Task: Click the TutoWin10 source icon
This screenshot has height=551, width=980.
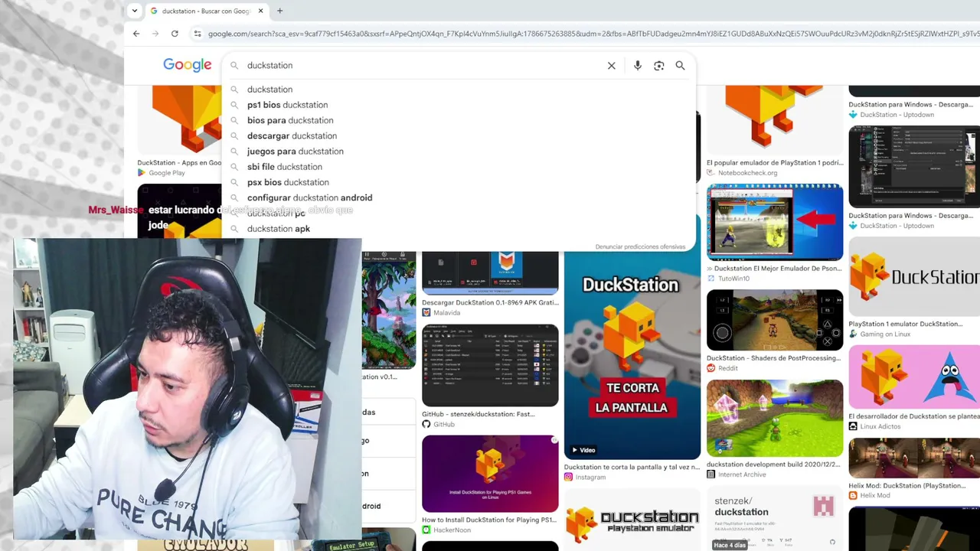Action: pos(710,279)
